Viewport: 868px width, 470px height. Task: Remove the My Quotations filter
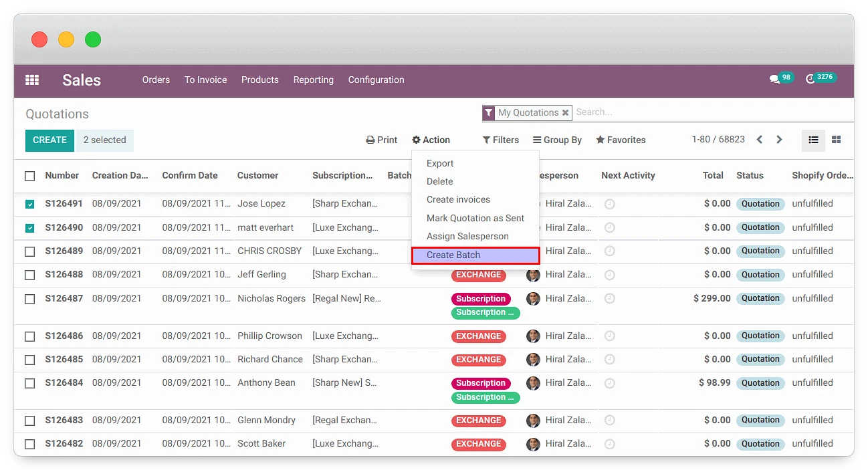tap(566, 112)
